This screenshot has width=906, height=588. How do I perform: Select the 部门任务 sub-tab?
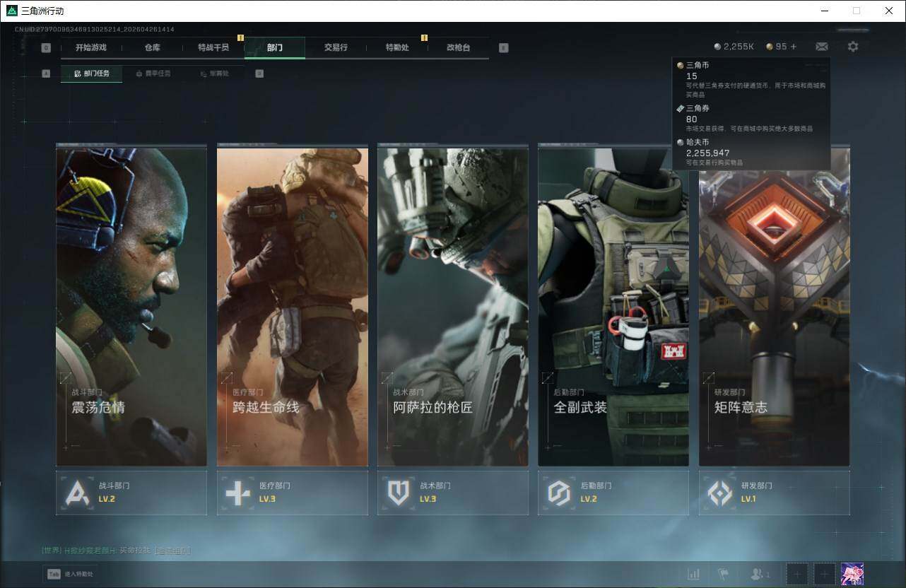[92, 73]
